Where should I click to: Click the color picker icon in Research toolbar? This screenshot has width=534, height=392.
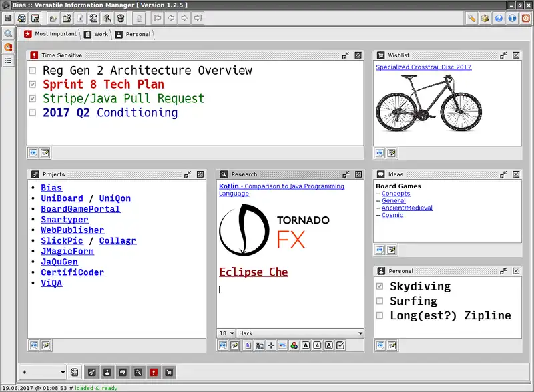tap(294, 345)
